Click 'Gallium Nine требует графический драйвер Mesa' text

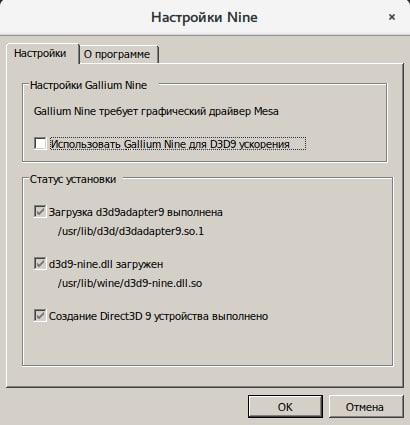(156, 111)
